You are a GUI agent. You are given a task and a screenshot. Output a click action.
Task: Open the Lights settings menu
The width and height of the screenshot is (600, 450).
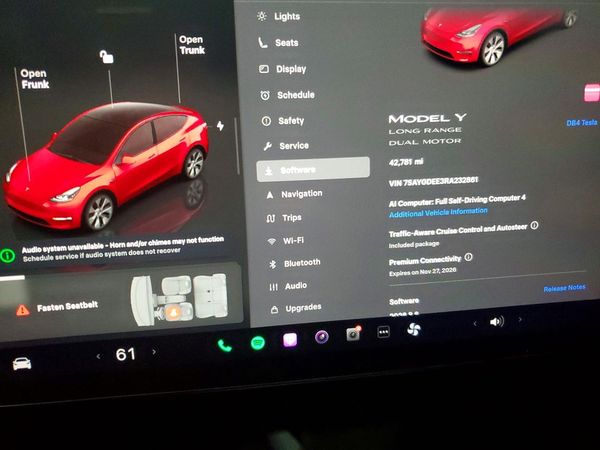pyautogui.click(x=279, y=16)
